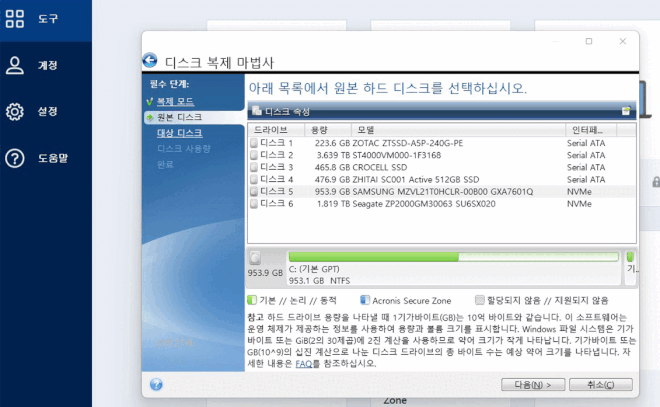The width and height of the screenshot is (660, 407).
Task: Click the 1.819 TB capacity cell
Action: [333, 204]
